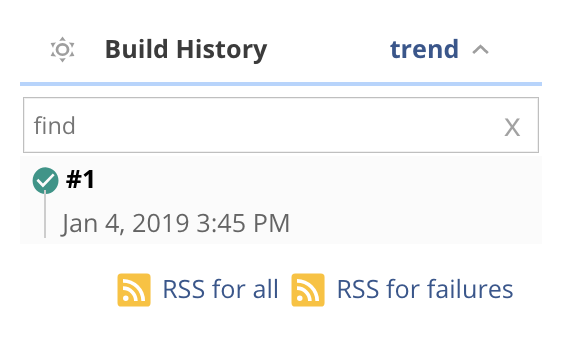Click the orange RSS icon before 'RSS for all'
Viewport: 580px width, 364px height.
pyautogui.click(x=134, y=290)
